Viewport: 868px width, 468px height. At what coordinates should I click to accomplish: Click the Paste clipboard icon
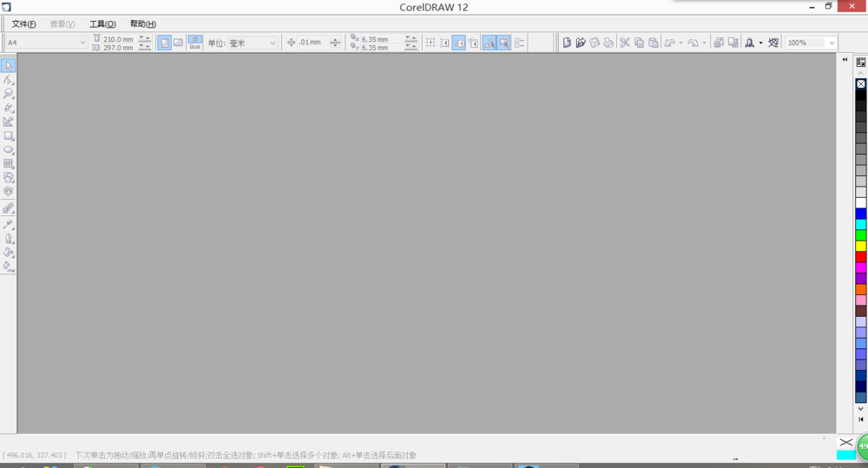(x=654, y=43)
